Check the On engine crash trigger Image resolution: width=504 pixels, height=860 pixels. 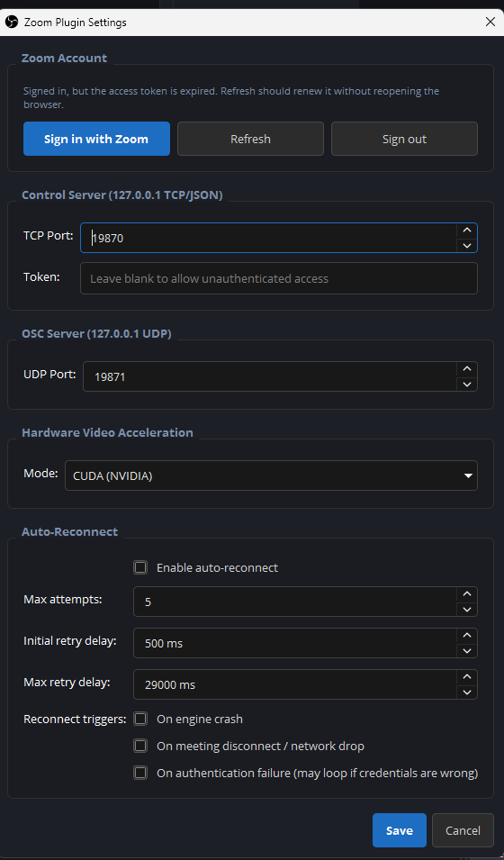tap(141, 719)
